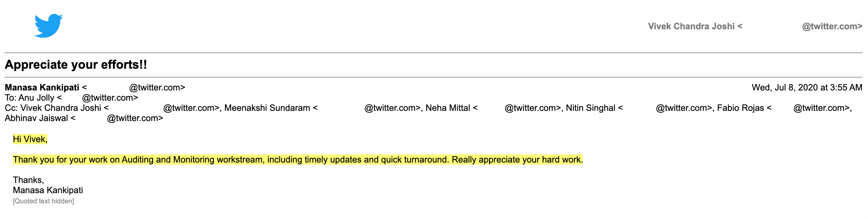Click bold sender name Manasa Kankipati
The width and height of the screenshot is (868, 219).
[x=42, y=87]
